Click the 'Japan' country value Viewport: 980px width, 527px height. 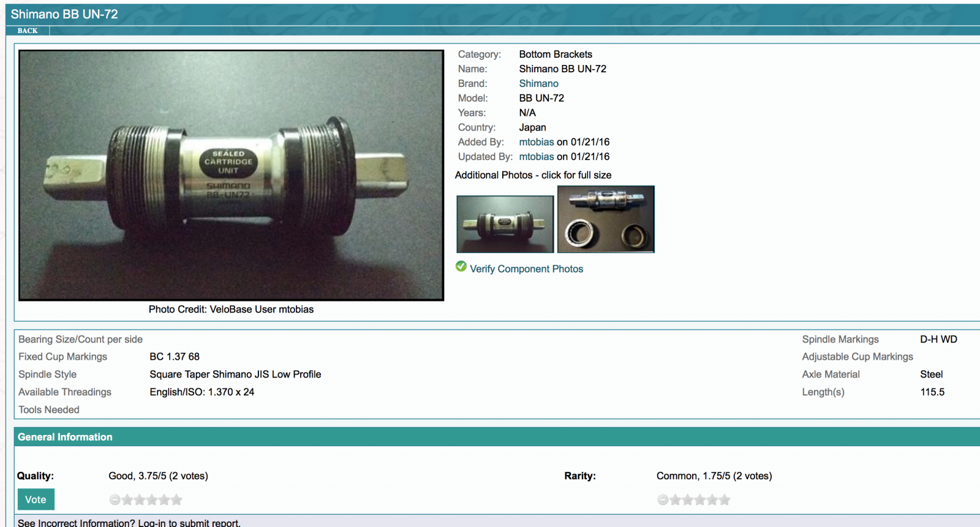(x=532, y=127)
